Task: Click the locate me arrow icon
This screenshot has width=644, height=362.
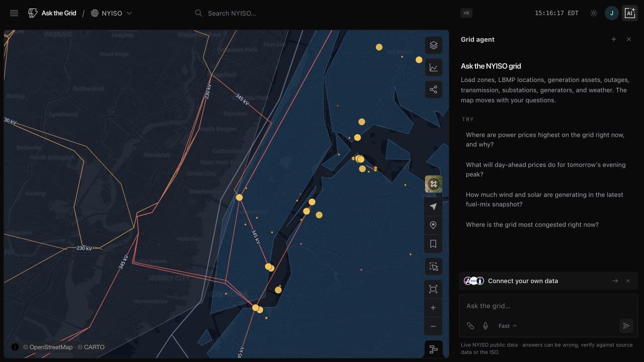Action: coord(433,207)
